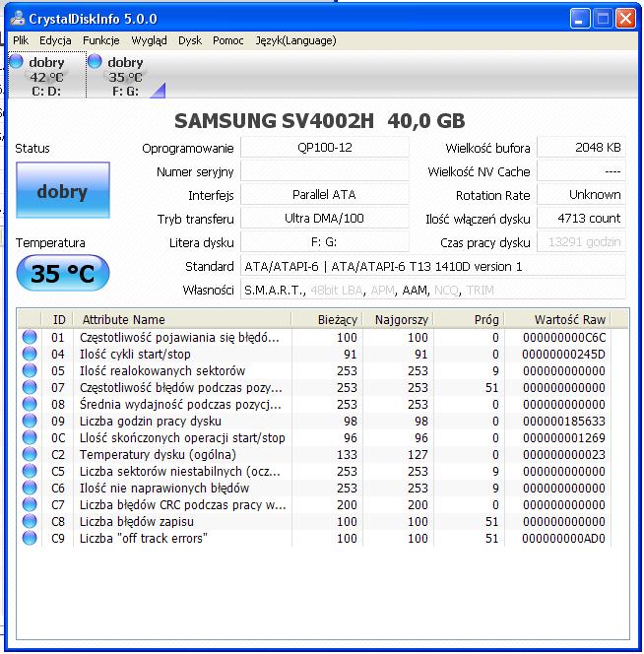644x654 pixels.
Task: Click status orb for attribute C9
Action: (x=30, y=538)
